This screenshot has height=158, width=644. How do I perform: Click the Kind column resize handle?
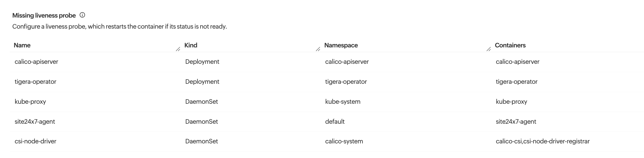[x=318, y=49]
